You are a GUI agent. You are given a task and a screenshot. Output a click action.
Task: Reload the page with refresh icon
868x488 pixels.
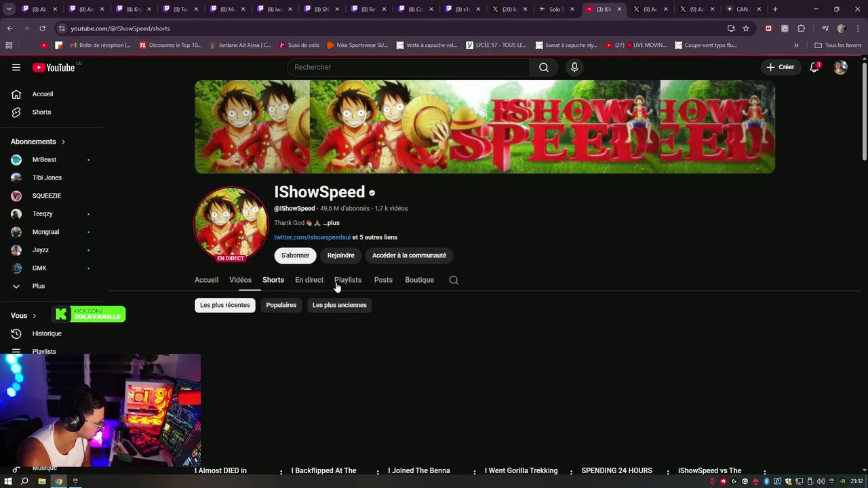pos(42,28)
